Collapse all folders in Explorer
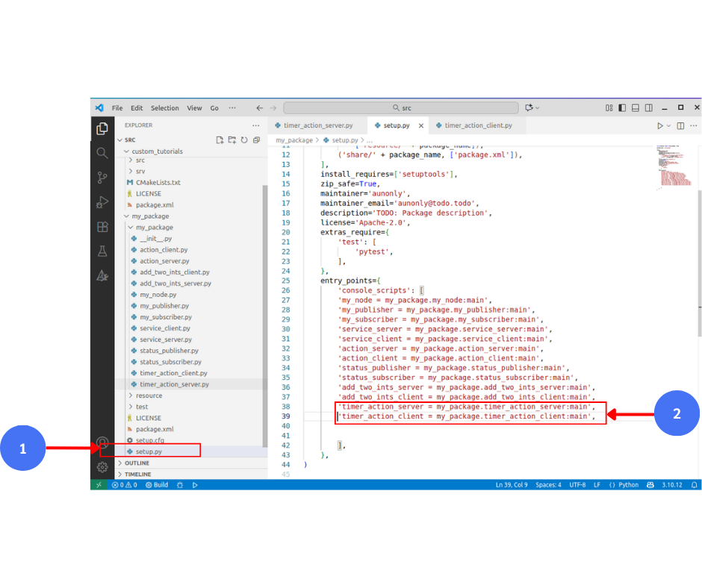The width and height of the screenshot is (702, 588). [256, 140]
